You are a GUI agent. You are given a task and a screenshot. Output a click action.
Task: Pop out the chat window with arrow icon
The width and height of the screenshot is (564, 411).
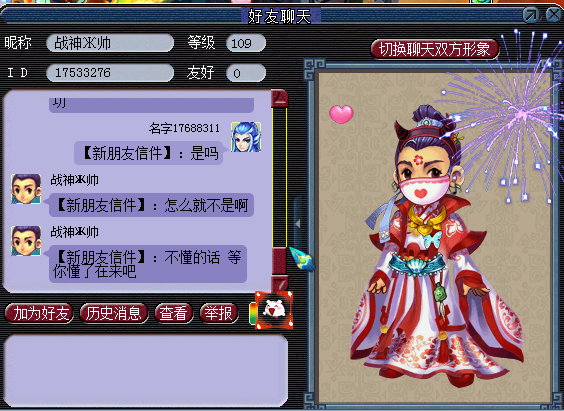tap(531, 15)
